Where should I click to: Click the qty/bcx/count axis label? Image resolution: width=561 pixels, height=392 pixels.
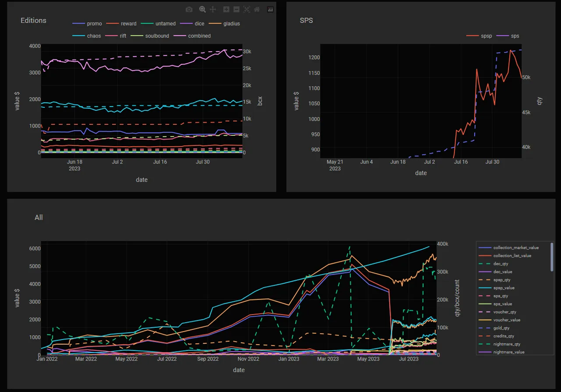click(457, 298)
